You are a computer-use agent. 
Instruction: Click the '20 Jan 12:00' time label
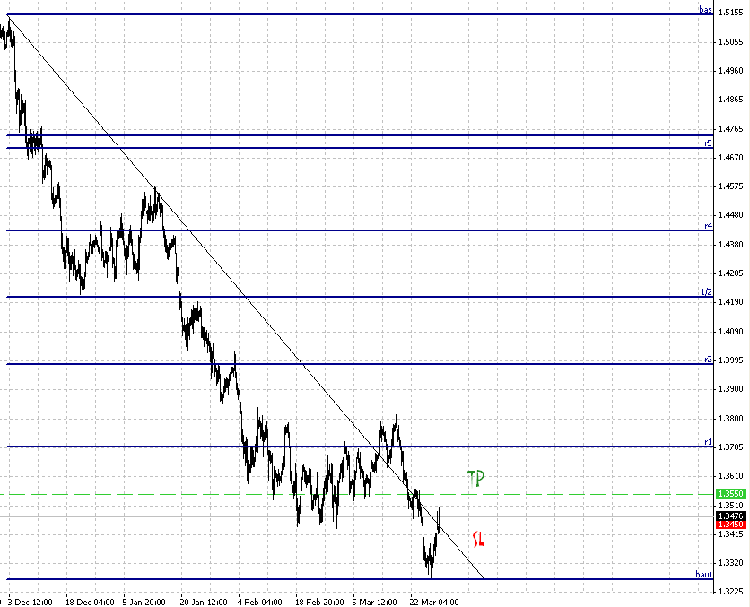[203, 602]
